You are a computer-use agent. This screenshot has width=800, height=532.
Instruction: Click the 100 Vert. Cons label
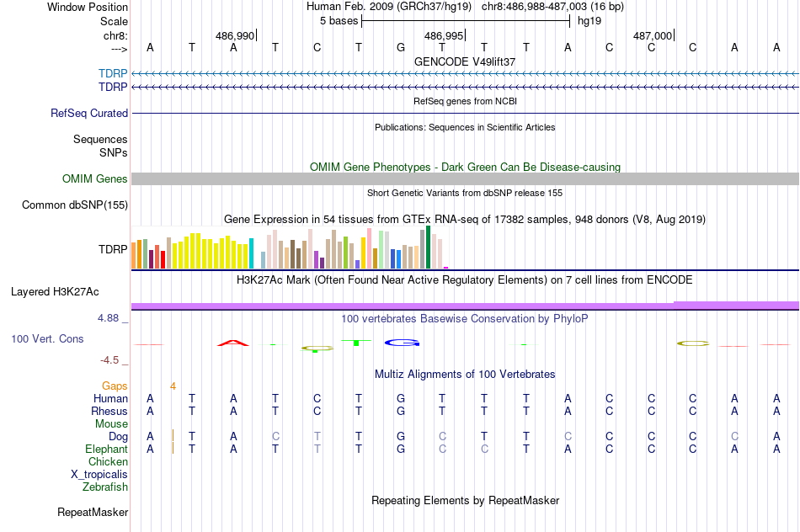(x=47, y=338)
